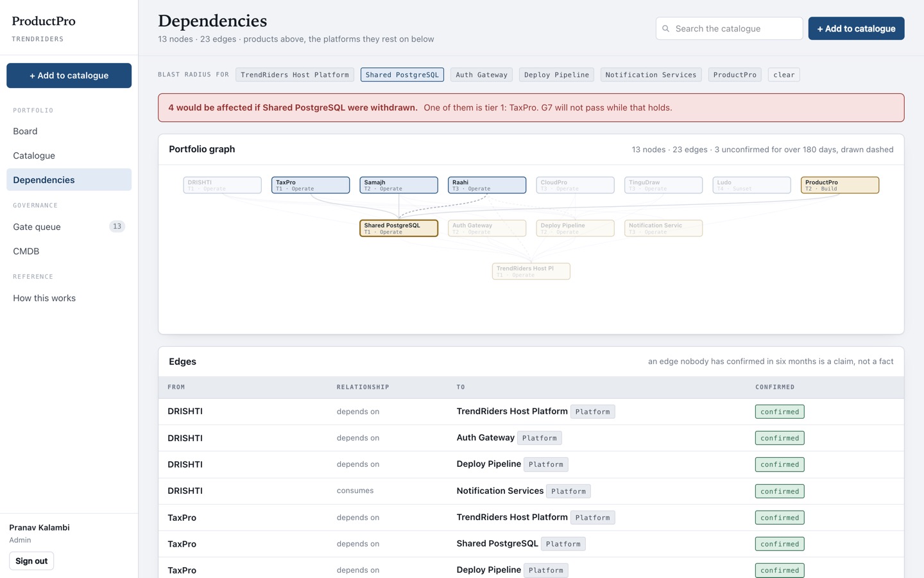
Task: Click the TrendRiders Host Pl graph node
Action: tap(531, 271)
